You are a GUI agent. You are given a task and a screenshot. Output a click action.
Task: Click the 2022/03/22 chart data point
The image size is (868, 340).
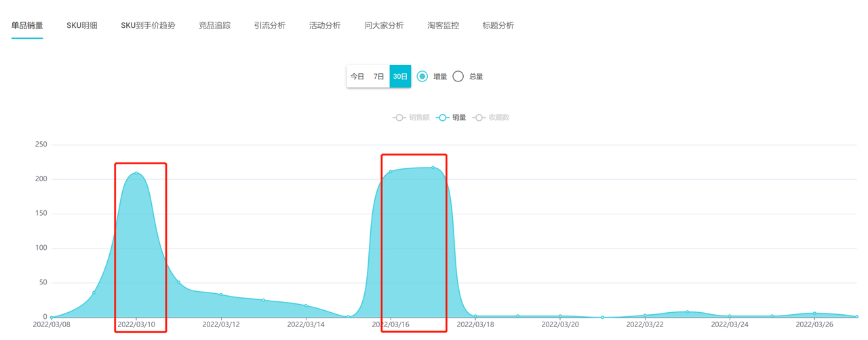point(645,316)
